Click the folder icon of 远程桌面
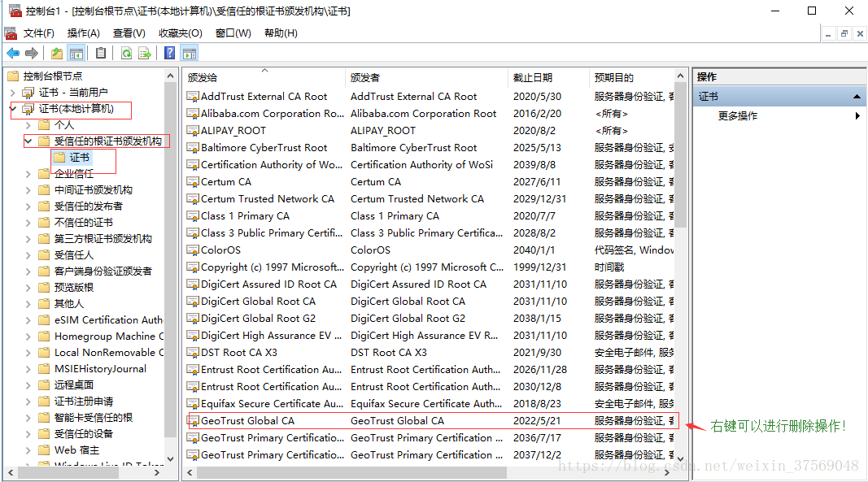 (x=44, y=384)
